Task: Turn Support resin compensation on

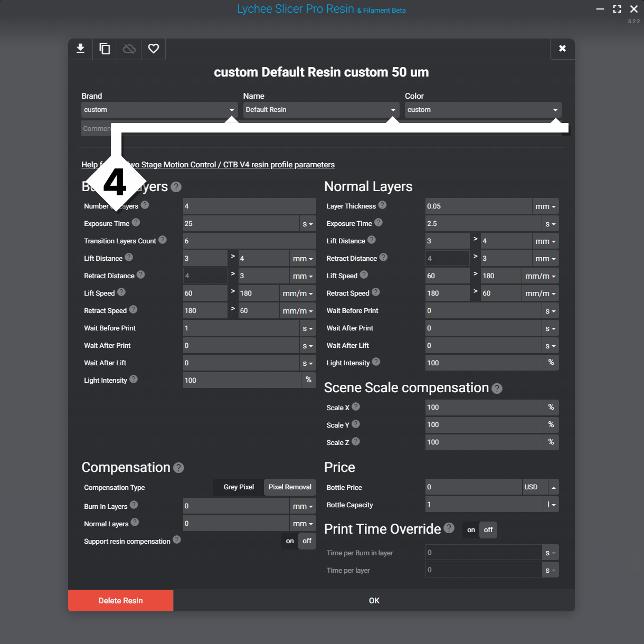Action: coord(289,541)
